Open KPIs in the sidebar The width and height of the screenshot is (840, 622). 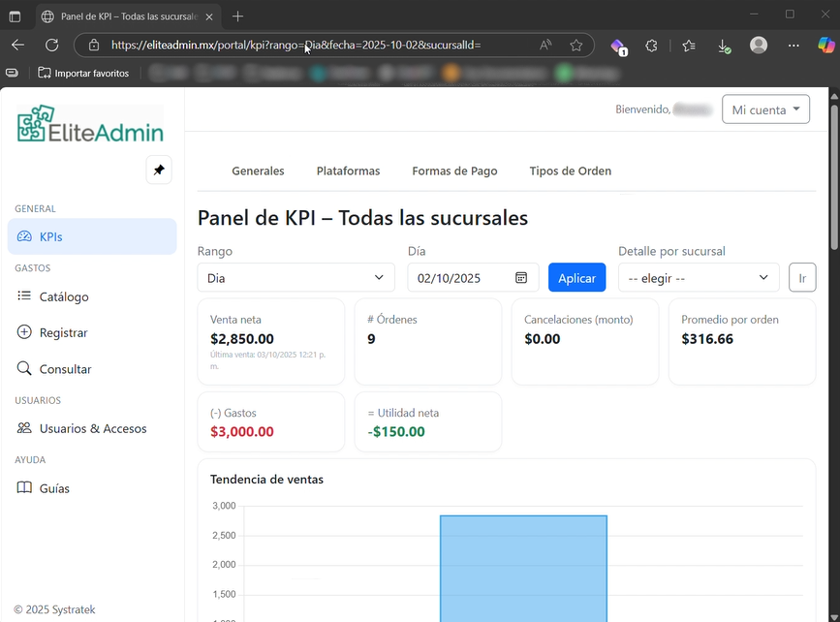click(x=51, y=236)
